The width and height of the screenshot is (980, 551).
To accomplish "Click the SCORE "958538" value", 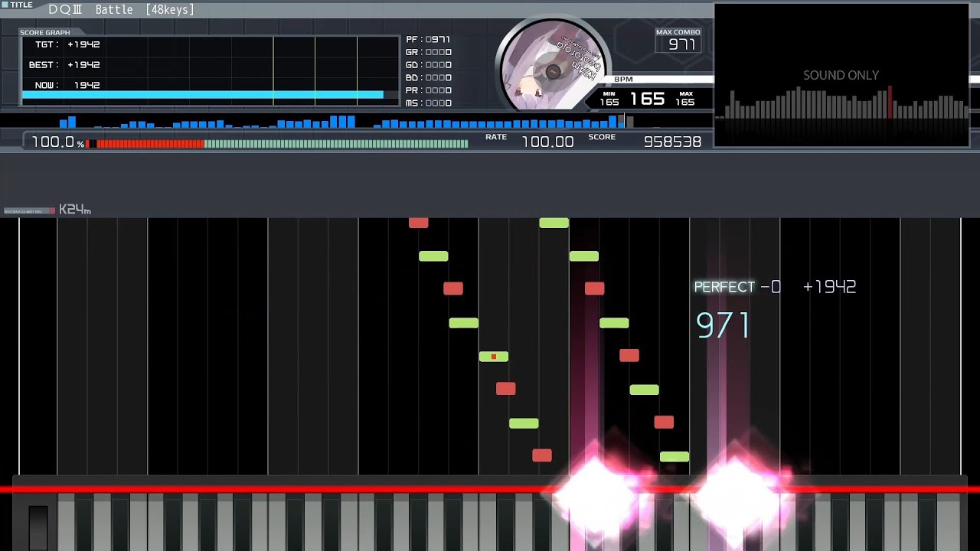I will click(x=672, y=142).
